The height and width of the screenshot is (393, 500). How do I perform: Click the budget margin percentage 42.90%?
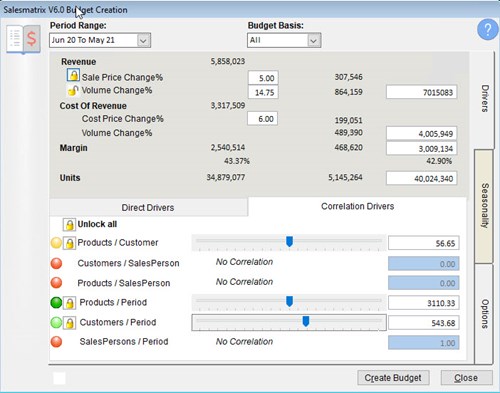[x=439, y=161]
